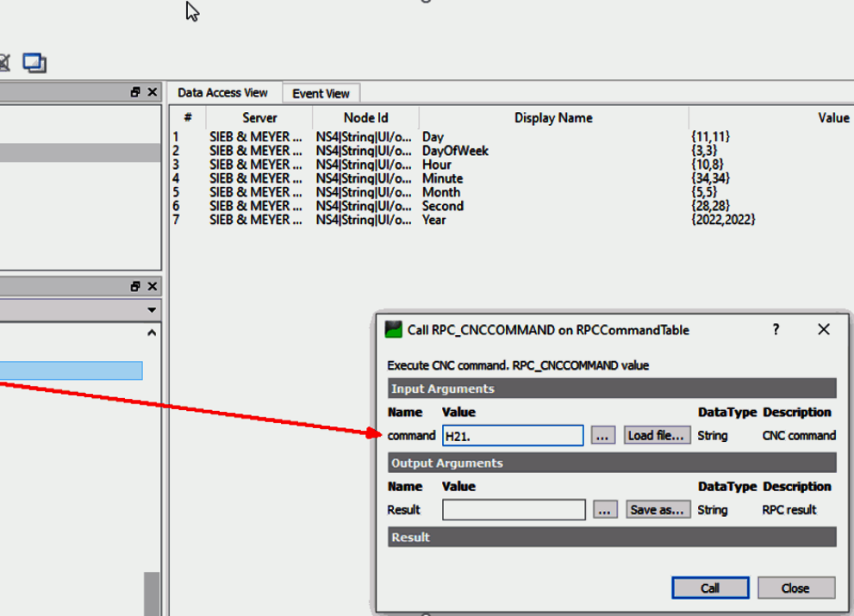Click the Load file... button
The height and width of the screenshot is (616, 854).
coord(656,436)
